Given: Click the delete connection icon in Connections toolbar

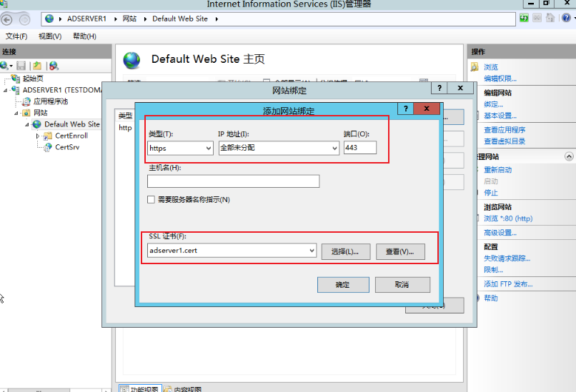Looking at the screenshot, I should (x=54, y=66).
